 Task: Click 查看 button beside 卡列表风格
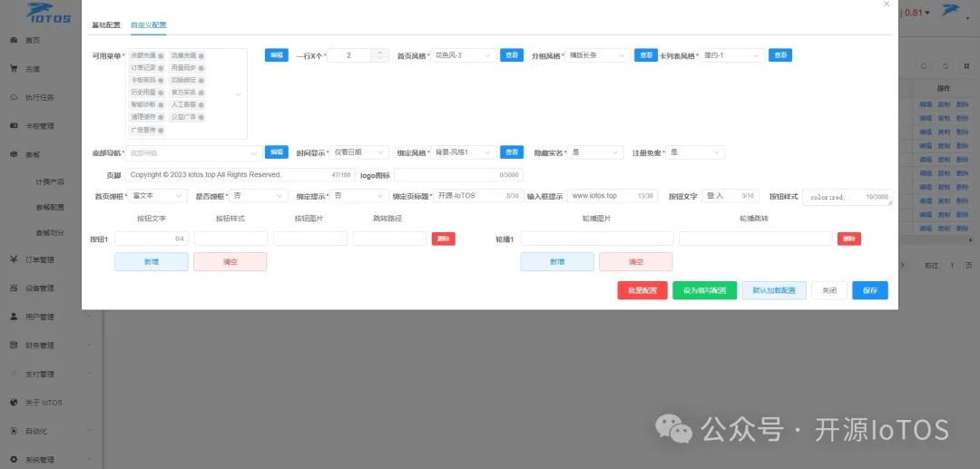click(780, 55)
